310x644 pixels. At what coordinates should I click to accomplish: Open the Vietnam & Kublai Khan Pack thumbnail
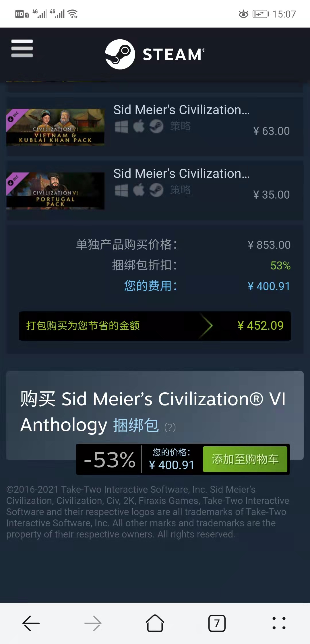[x=55, y=127]
